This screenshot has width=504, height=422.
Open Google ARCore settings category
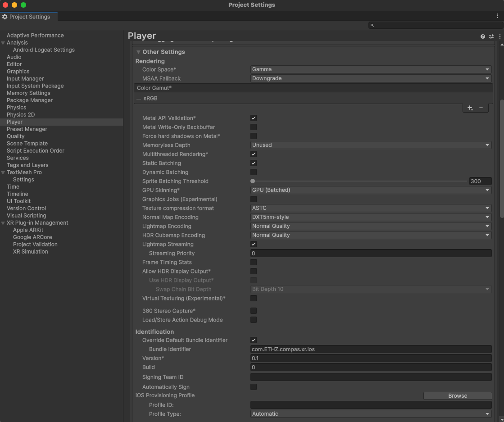(32, 237)
